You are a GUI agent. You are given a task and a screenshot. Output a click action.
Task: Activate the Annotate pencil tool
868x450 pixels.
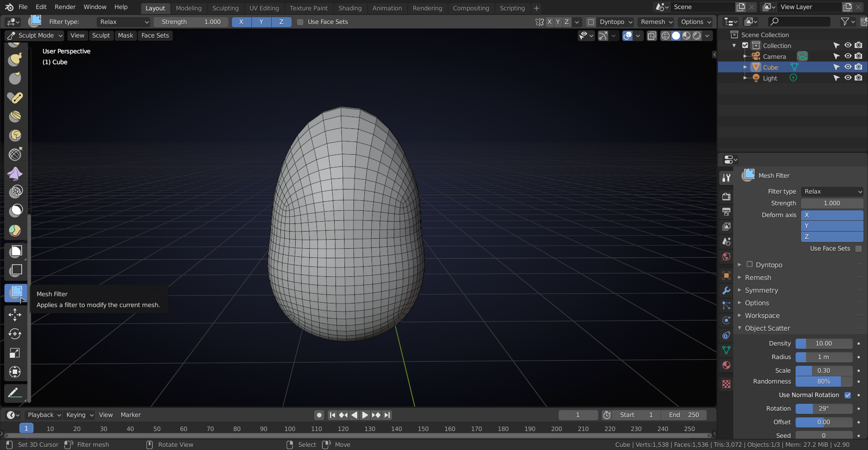click(x=15, y=393)
